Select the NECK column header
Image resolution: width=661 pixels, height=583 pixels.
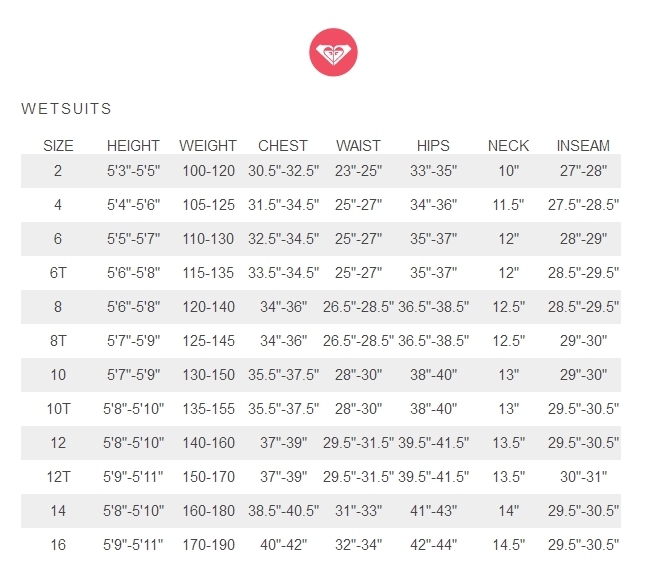point(508,146)
